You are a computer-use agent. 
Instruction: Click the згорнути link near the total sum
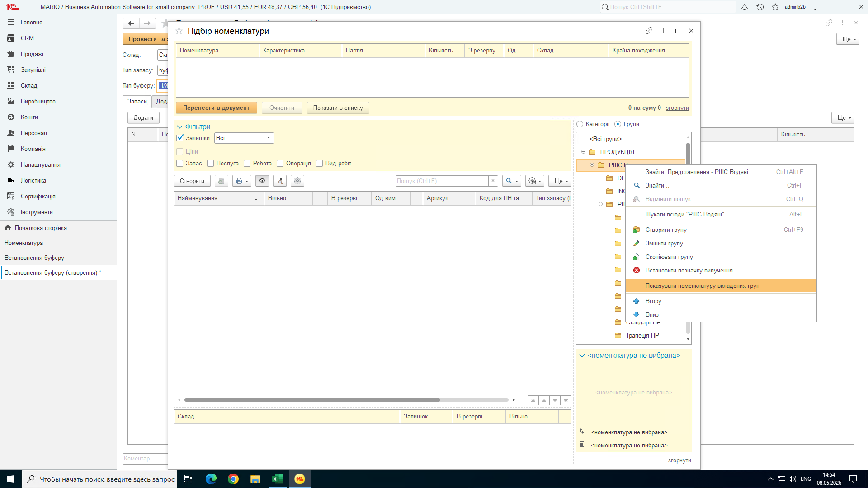pyautogui.click(x=677, y=108)
